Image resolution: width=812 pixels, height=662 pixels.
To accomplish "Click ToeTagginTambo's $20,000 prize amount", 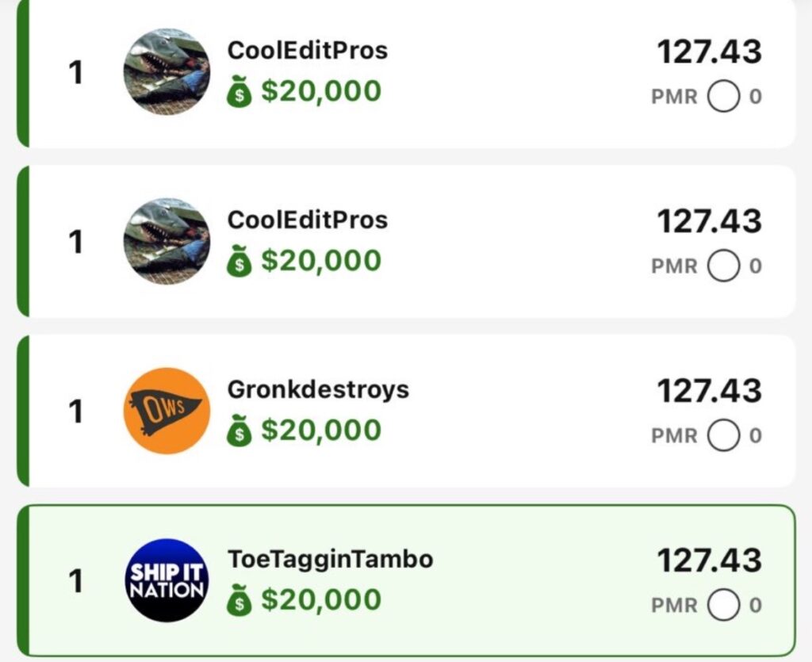I will (x=321, y=599).
